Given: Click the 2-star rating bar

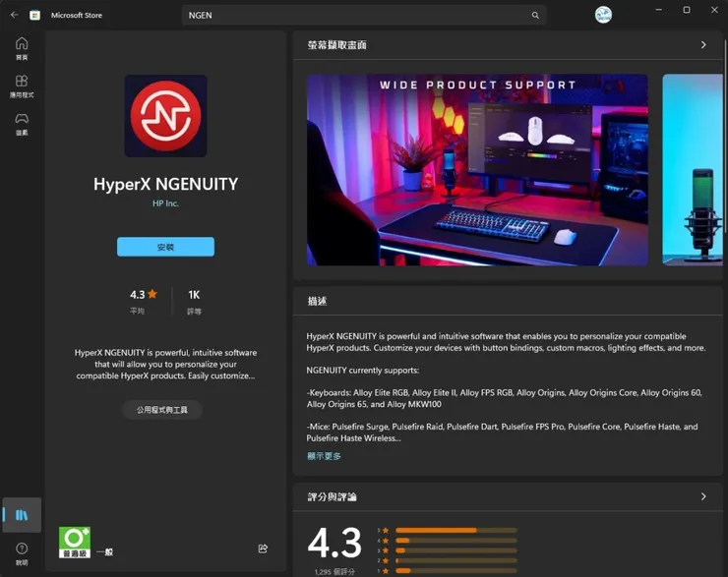Looking at the screenshot, I should [455, 560].
